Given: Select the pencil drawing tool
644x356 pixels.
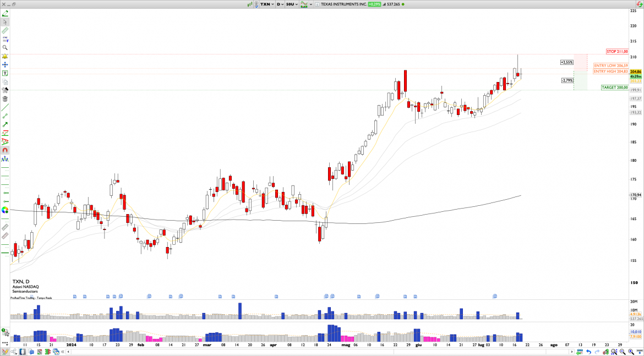Looking at the screenshot, I should tap(5, 13).
